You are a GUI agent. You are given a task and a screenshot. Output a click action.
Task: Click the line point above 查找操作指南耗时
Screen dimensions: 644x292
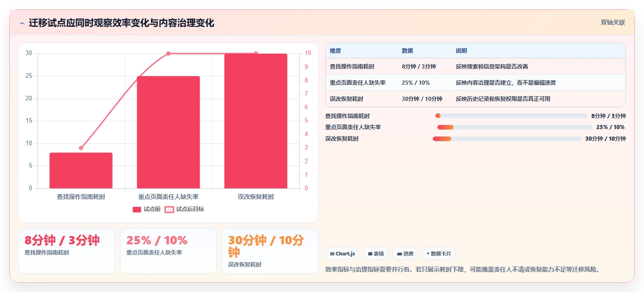click(x=81, y=148)
